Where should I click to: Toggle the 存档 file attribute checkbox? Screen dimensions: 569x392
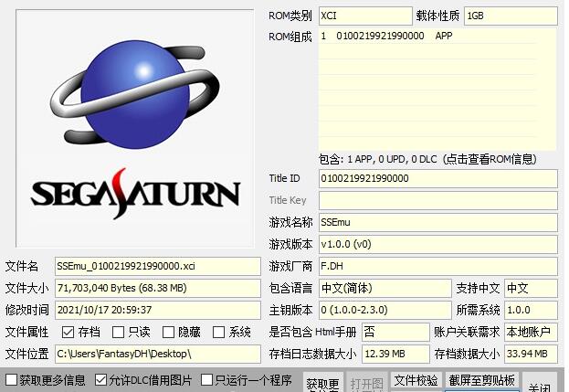(68, 332)
